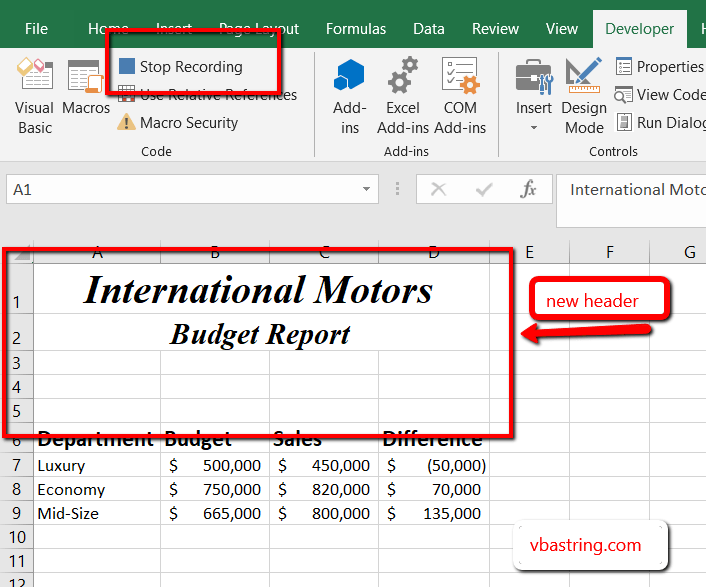
Task: Switch to the View tab
Action: click(x=561, y=29)
